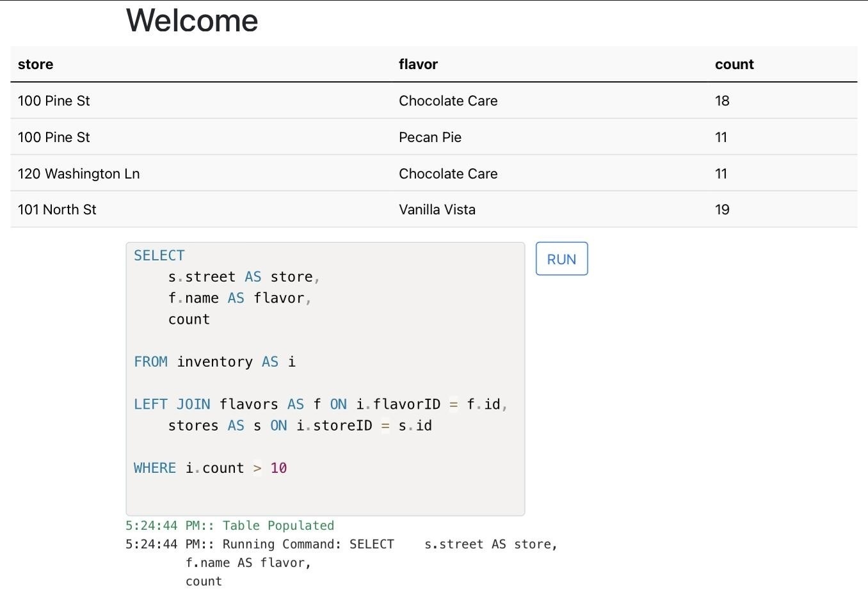This screenshot has height=599, width=868.
Task: Click the SELECT keyword in the editor
Action: [x=159, y=255]
